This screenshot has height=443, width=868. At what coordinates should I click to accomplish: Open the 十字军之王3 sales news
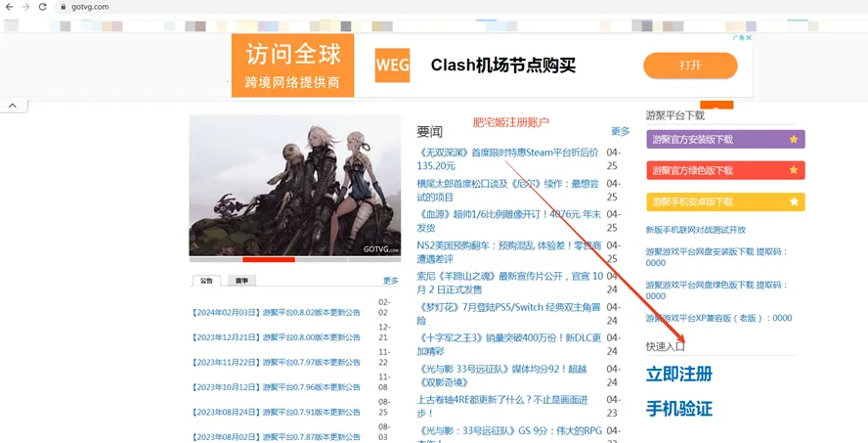point(508,344)
